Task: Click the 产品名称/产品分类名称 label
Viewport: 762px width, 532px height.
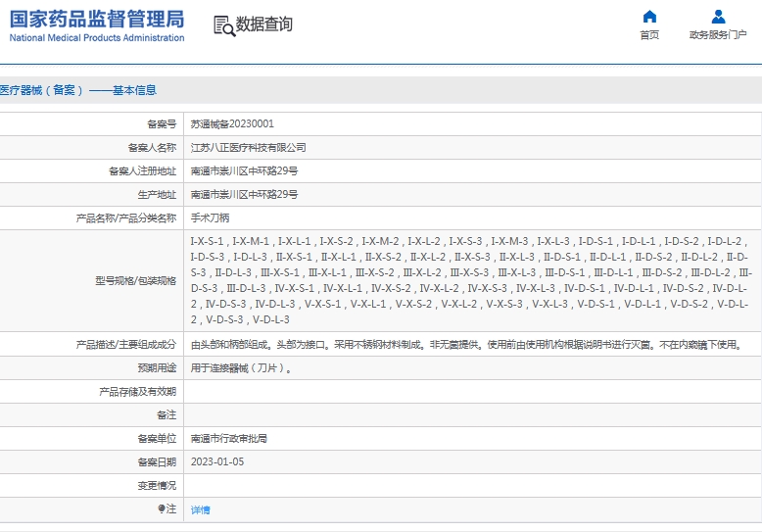Action: click(126, 218)
